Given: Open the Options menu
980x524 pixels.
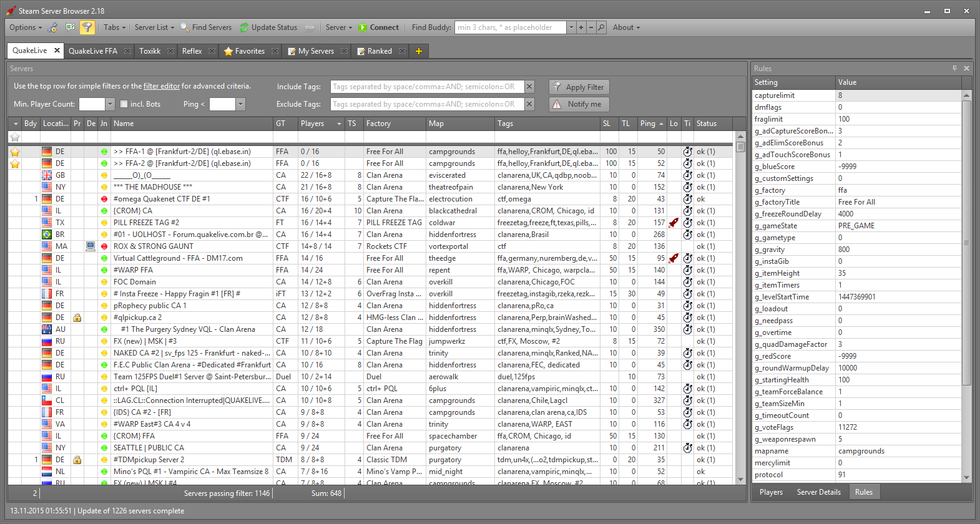Looking at the screenshot, I should 26,27.
